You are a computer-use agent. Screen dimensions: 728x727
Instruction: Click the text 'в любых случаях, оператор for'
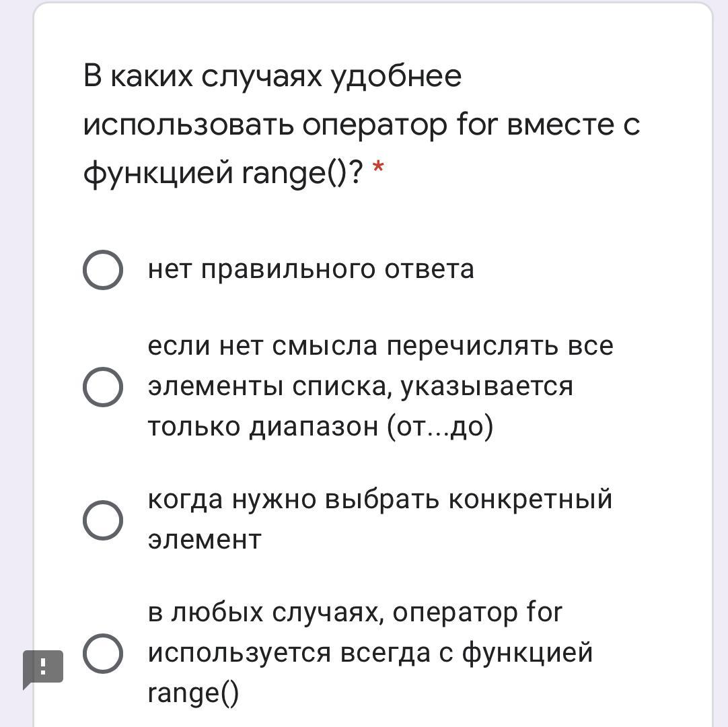coord(355,613)
